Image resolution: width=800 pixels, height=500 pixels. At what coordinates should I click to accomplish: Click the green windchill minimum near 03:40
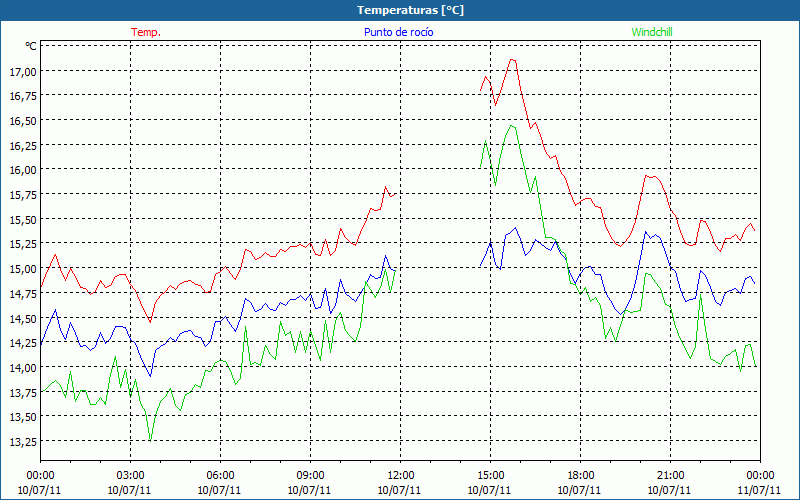(x=150, y=440)
